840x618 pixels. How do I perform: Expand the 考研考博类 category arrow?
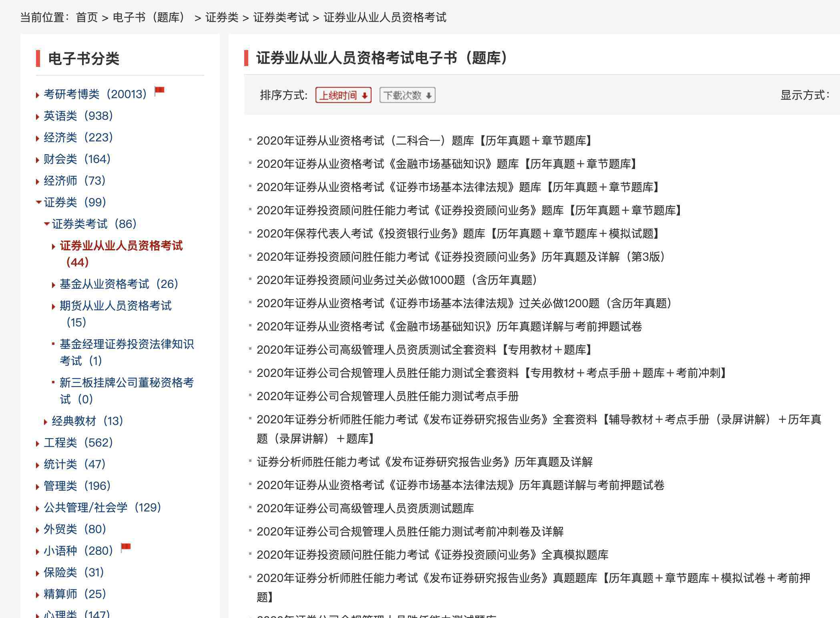pyautogui.click(x=38, y=95)
